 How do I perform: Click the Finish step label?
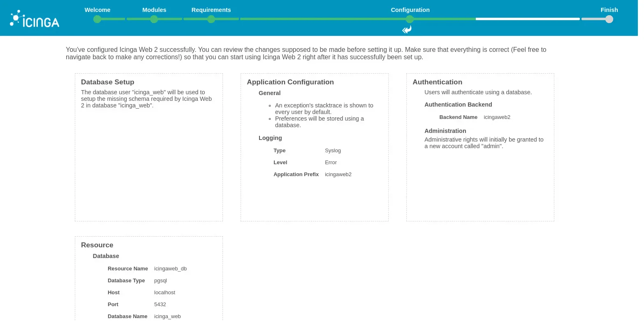(x=609, y=10)
